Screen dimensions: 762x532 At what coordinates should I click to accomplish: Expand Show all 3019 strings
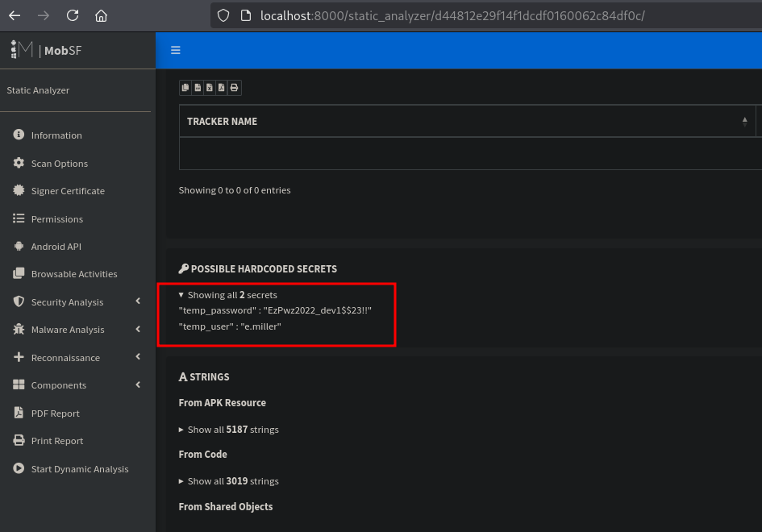tap(228, 481)
